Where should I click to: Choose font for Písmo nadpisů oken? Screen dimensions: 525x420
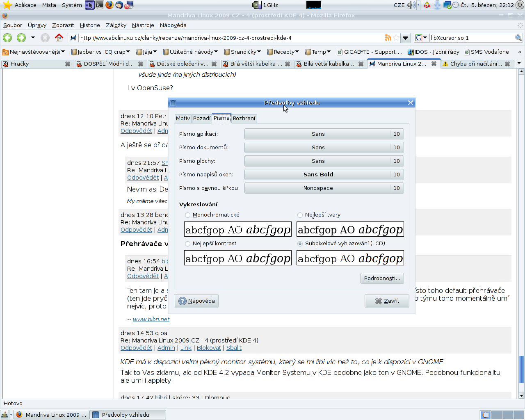tap(324, 175)
